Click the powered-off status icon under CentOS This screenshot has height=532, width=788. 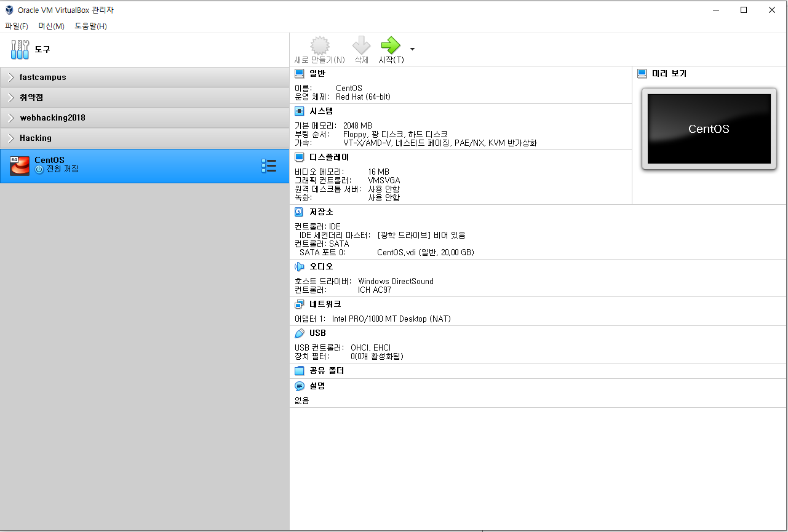39,169
